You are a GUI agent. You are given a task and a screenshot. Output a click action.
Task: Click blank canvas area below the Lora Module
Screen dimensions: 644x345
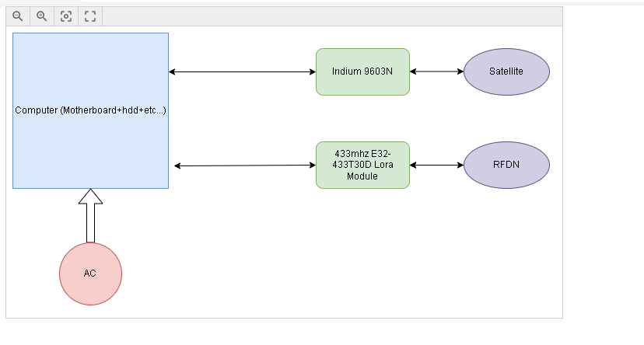click(362, 249)
